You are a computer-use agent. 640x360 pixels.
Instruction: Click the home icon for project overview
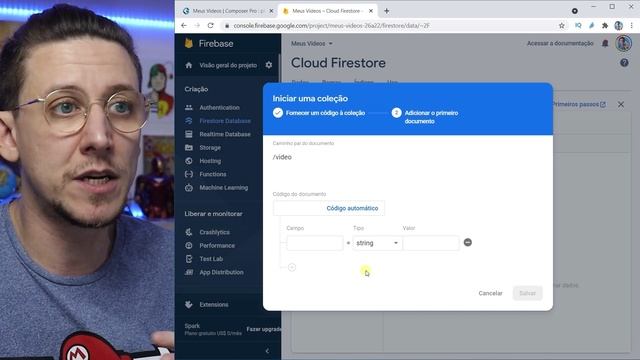pos(189,65)
